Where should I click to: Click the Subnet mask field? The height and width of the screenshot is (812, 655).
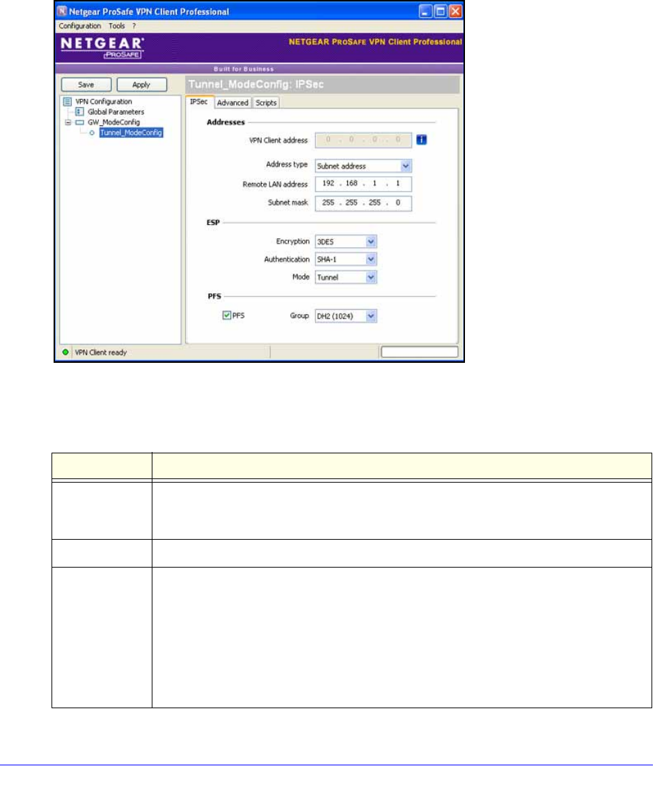(x=363, y=203)
